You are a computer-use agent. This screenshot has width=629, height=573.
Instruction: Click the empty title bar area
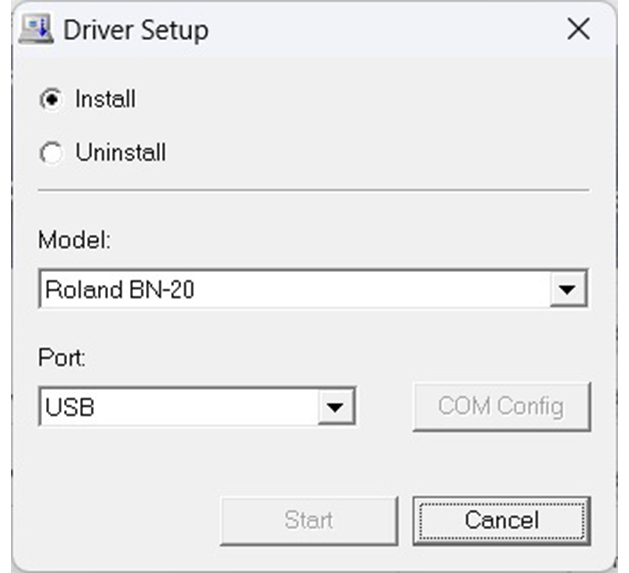(x=385, y=29)
